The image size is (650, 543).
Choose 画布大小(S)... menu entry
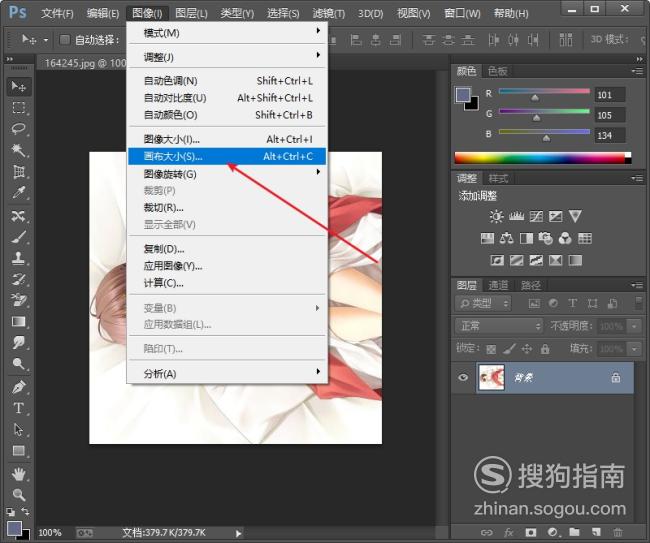[x=227, y=157]
